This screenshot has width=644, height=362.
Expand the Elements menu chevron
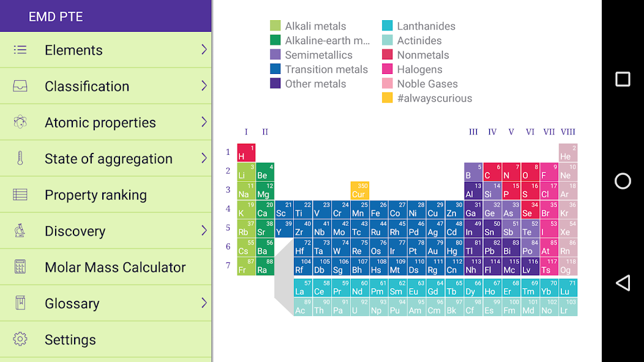(204, 50)
